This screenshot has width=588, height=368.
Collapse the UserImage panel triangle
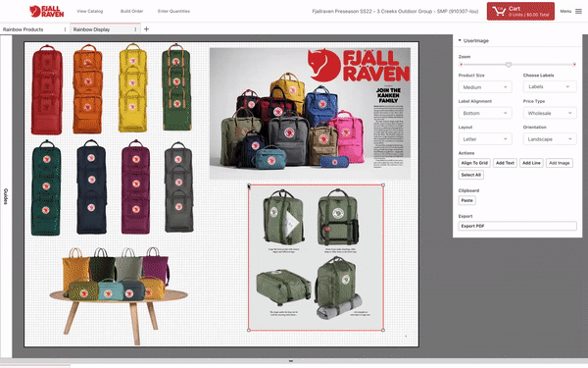[460, 40]
